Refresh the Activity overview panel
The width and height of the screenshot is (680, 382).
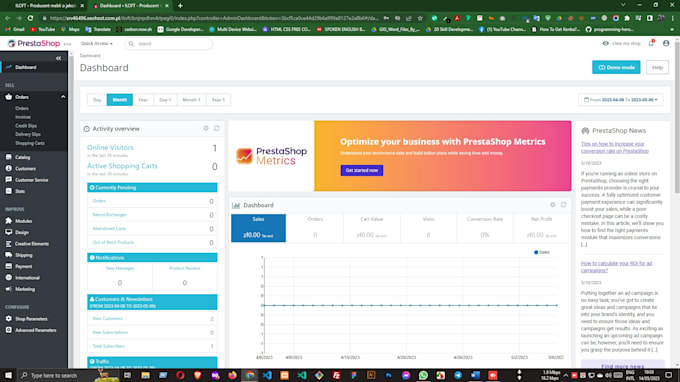[217, 128]
